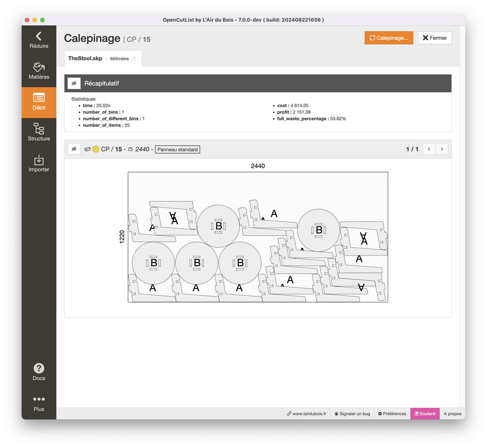Select the top center circular part B
The width and height of the screenshot is (487, 448).
(x=218, y=226)
